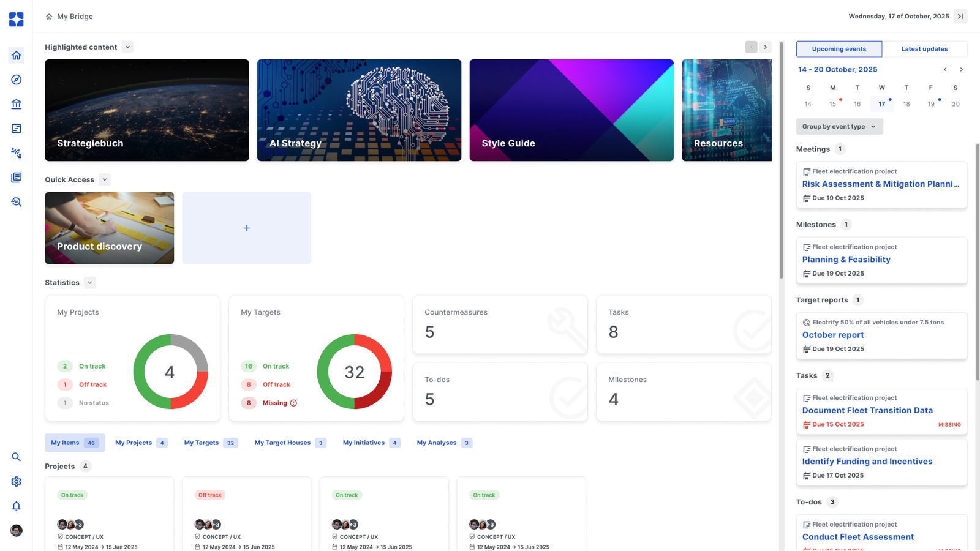Click the sidebar icon below the bank building
The height and width of the screenshot is (551, 980).
17,129
